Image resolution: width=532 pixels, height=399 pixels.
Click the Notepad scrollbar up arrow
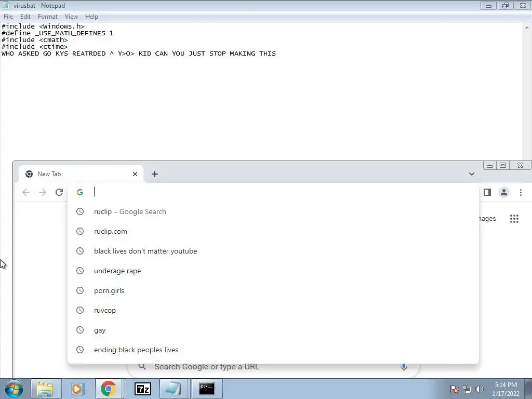(x=527, y=27)
